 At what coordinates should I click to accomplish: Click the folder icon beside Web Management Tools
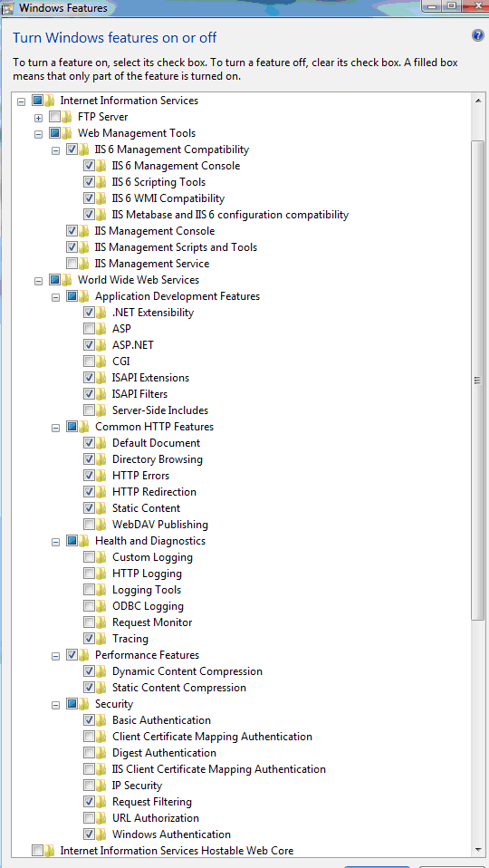tap(67, 133)
